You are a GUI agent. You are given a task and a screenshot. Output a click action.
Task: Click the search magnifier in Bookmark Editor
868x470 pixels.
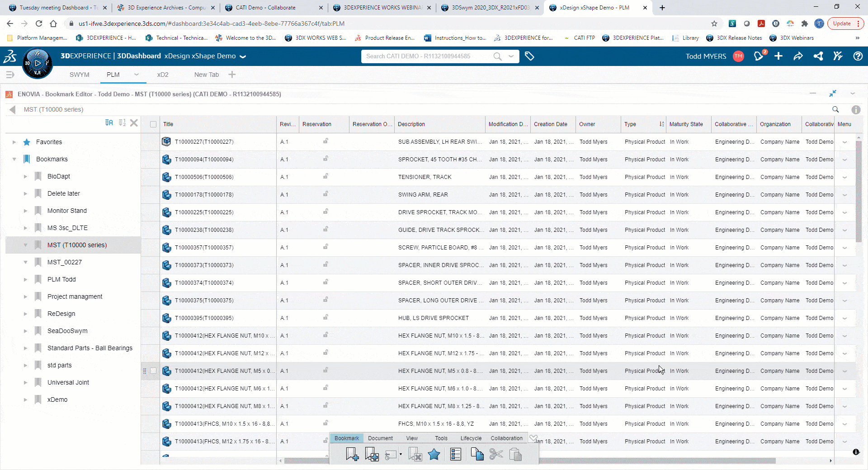coord(835,109)
